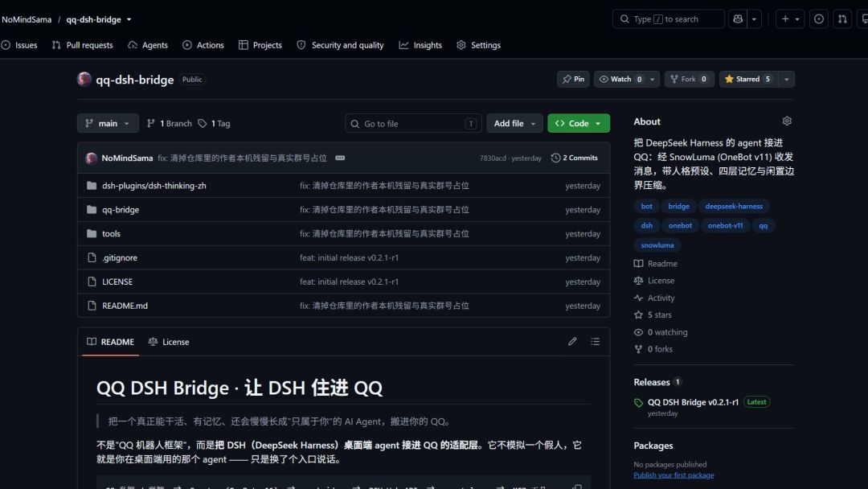Click the bot topic tag
This screenshot has width=868, height=489.
click(646, 206)
